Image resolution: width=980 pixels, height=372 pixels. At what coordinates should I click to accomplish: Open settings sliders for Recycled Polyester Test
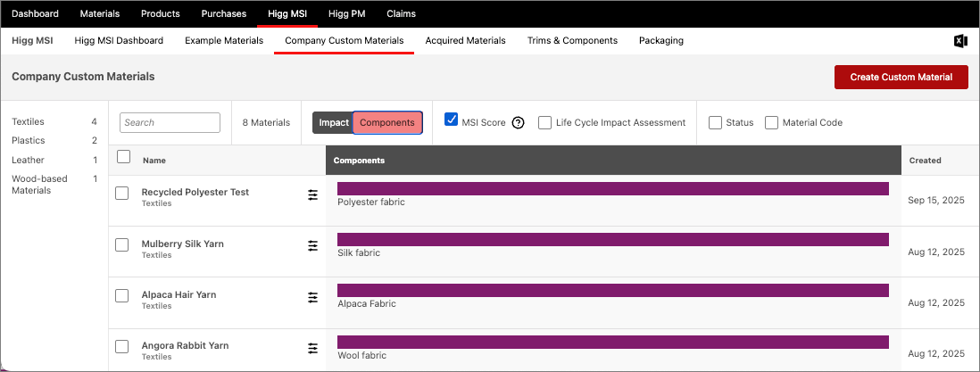pyautogui.click(x=312, y=195)
